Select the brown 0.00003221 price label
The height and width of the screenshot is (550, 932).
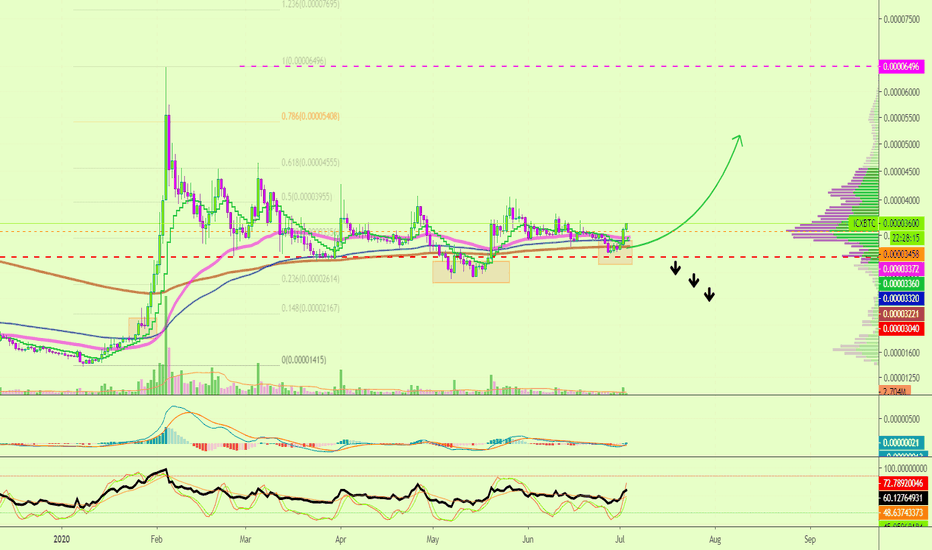pyautogui.click(x=901, y=314)
